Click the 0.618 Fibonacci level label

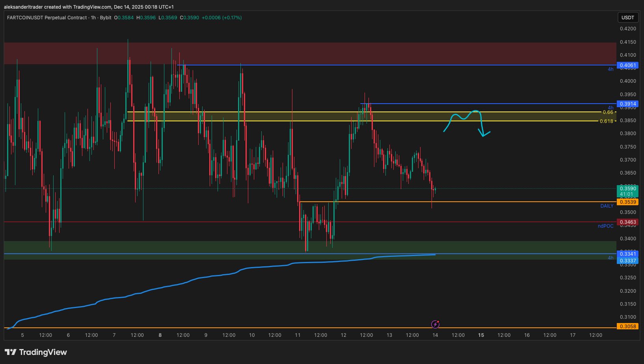pos(606,121)
